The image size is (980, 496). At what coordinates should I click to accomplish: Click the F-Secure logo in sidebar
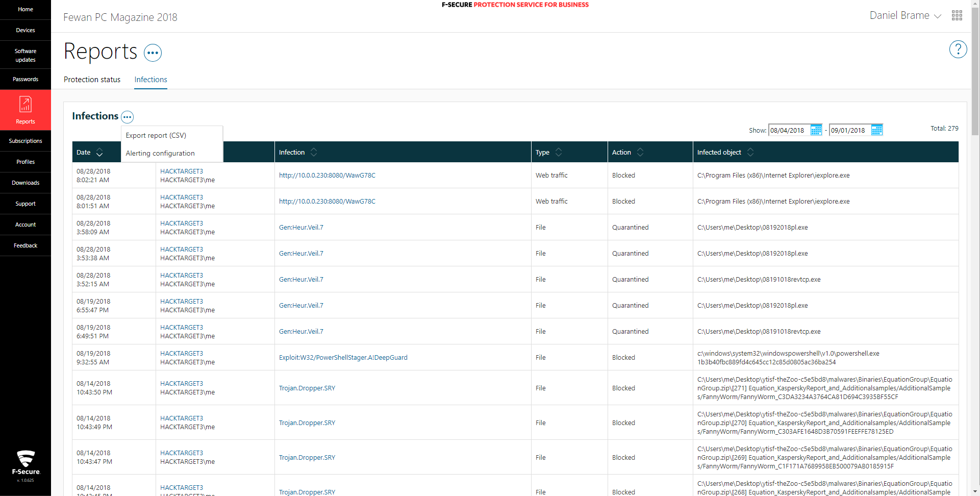click(26, 463)
